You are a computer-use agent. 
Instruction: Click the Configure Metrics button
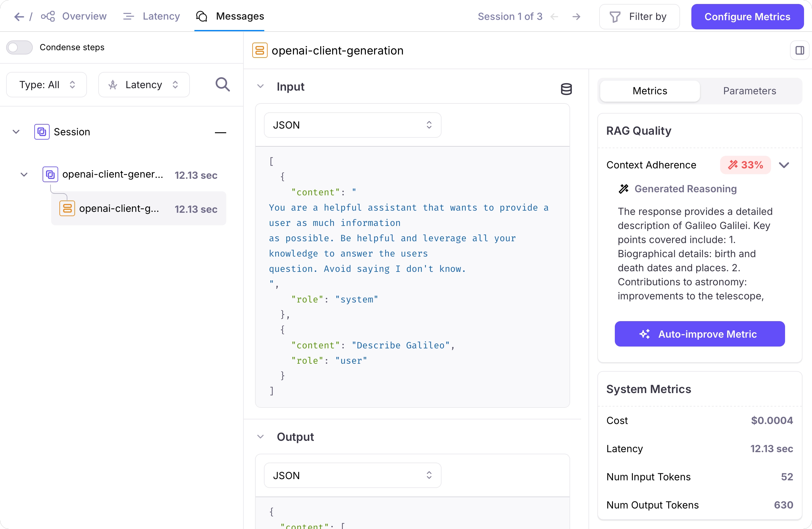pyautogui.click(x=747, y=16)
